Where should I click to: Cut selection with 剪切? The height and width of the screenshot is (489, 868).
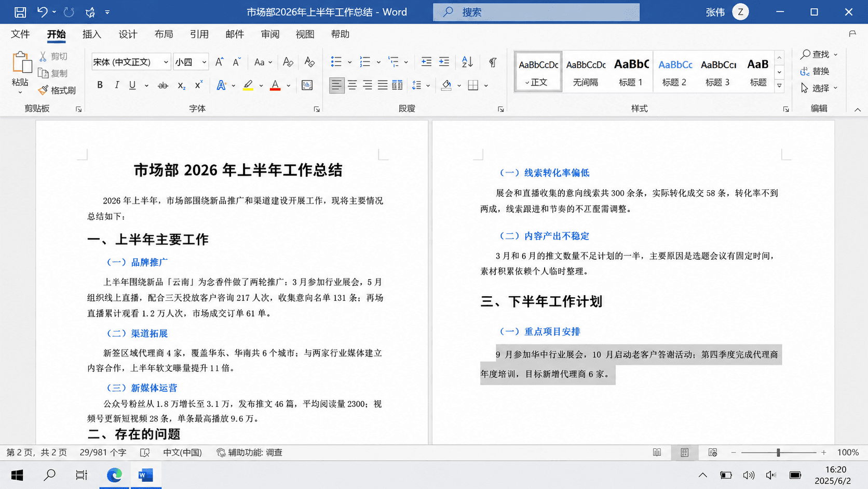pyautogui.click(x=53, y=56)
